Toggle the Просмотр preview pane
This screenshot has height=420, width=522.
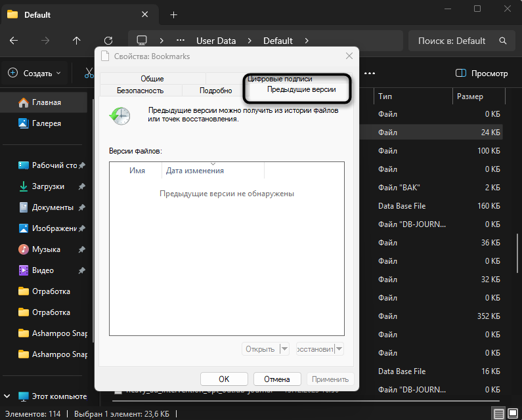pyautogui.click(x=481, y=73)
